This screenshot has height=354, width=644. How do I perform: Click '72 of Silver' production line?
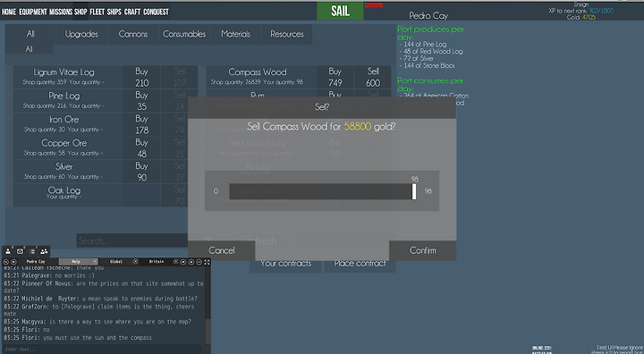[418, 58]
